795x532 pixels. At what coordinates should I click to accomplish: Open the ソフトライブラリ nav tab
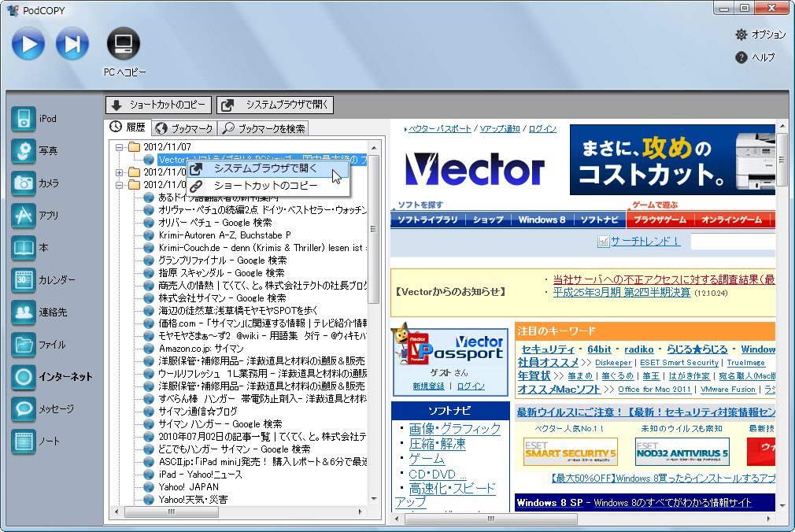427,220
